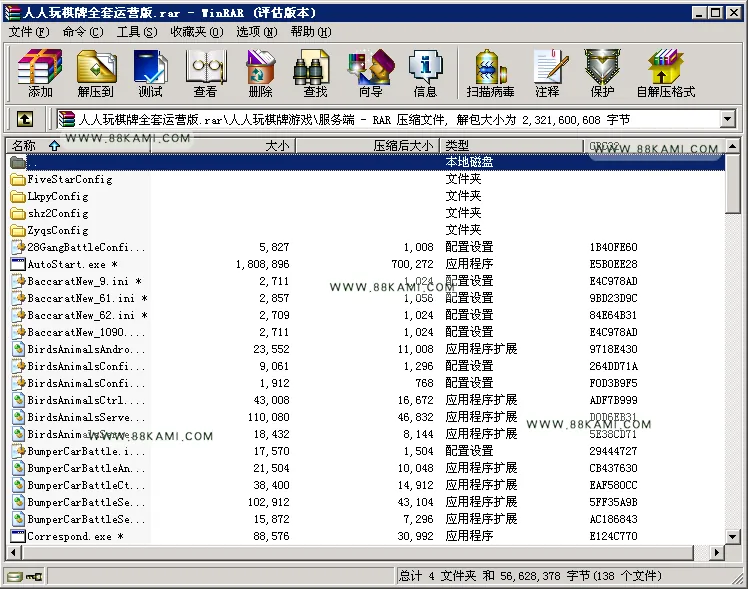Expand the archive path dropdown
Image resolution: width=748 pixels, height=589 pixels.
pos(727,119)
